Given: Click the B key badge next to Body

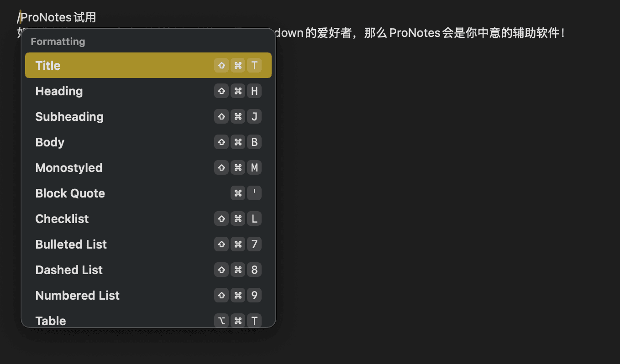Looking at the screenshot, I should [x=254, y=141].
